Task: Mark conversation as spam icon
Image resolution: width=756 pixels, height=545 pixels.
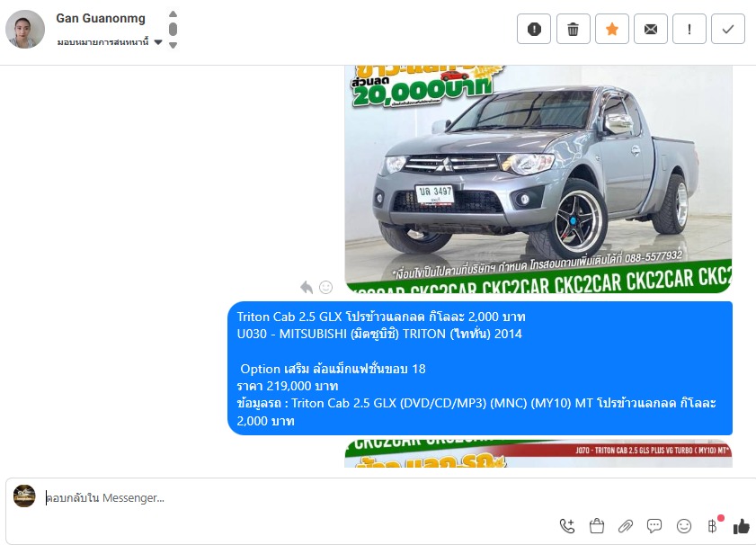Action: [534, 29]
